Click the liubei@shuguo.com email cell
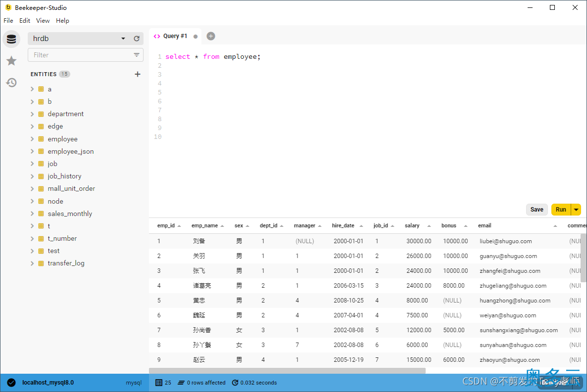 [506, 241]
